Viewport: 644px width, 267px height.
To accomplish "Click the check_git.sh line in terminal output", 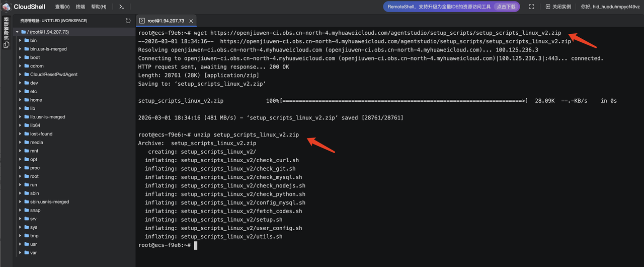I will click(220, 169).
